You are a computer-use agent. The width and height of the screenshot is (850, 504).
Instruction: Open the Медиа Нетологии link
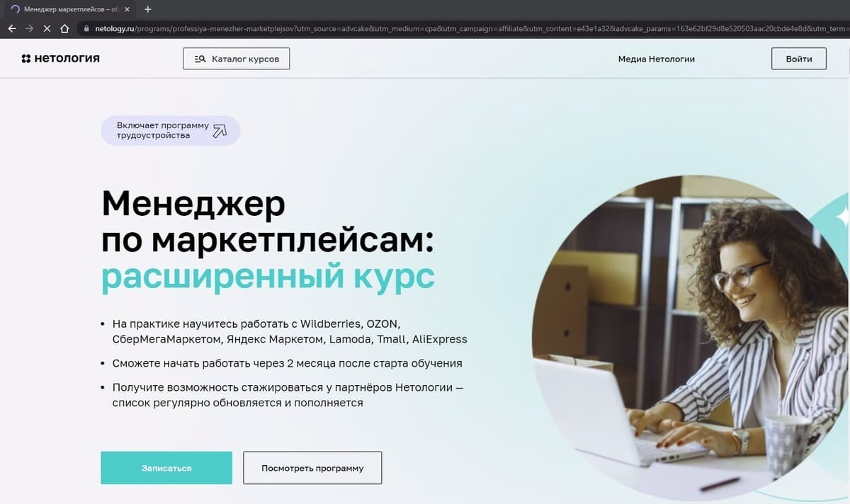(656, 59)
